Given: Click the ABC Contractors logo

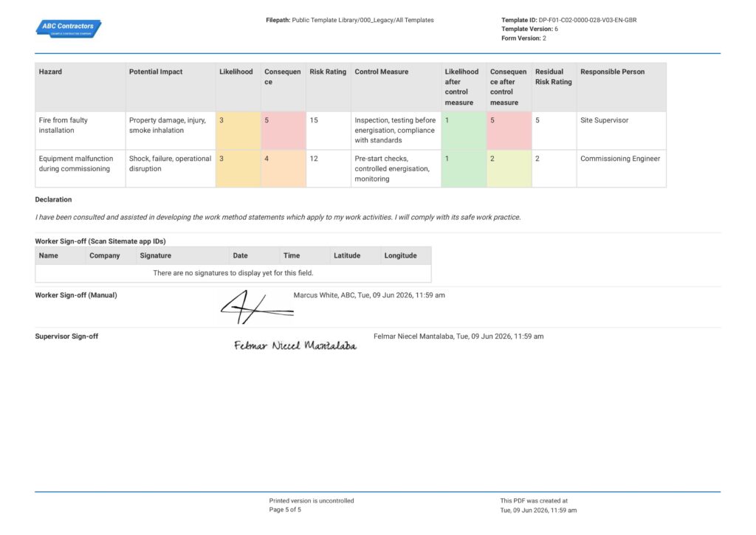Looking at the screenshot, I should [69, 29].
